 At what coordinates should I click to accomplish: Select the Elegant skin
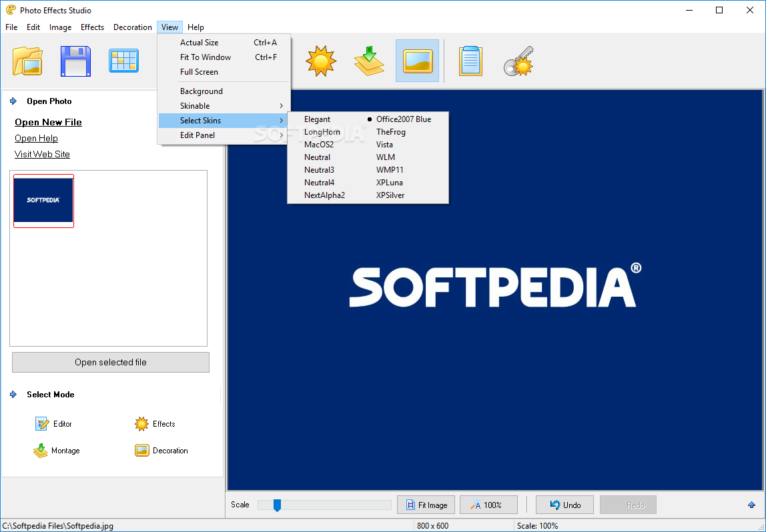click(317, 119)
